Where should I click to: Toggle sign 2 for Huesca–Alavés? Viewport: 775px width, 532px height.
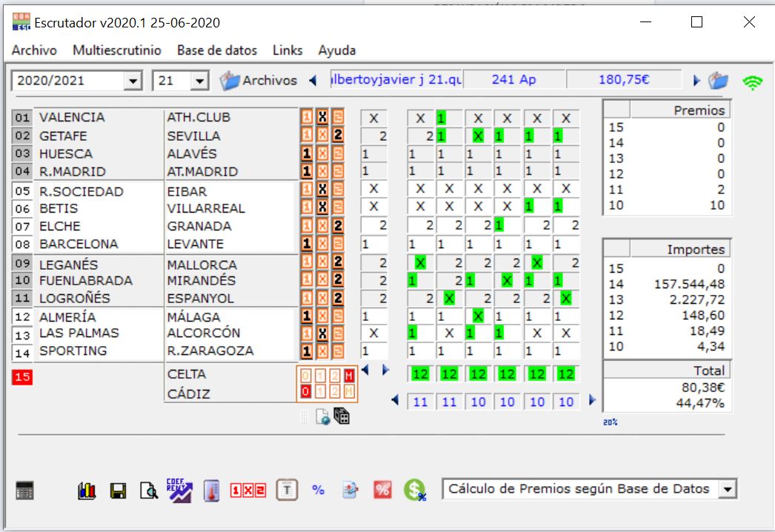pos(338,153)
